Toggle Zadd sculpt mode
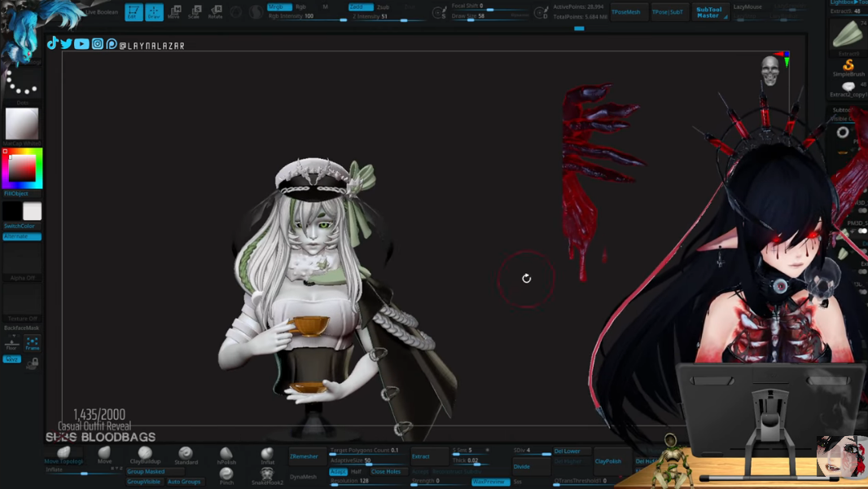 click(x=359, y=7)
